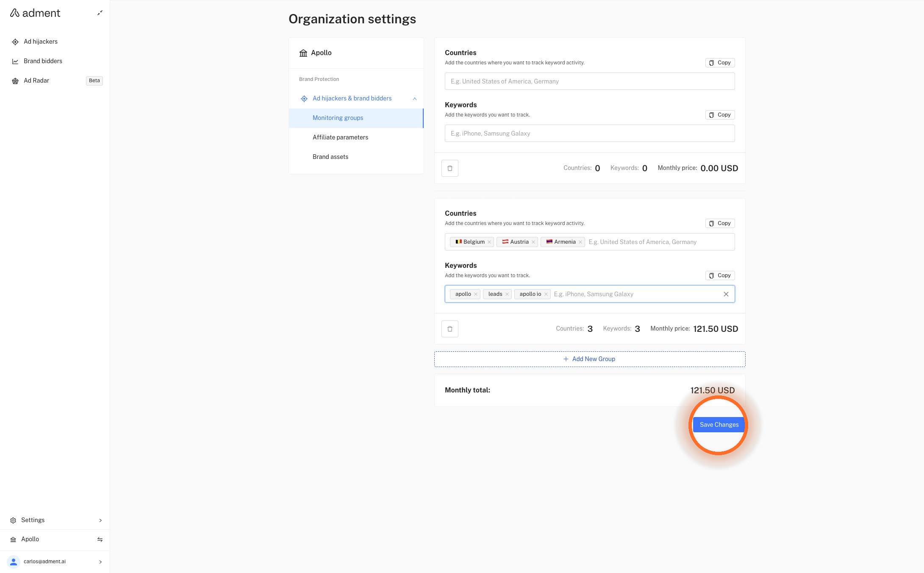The image size is (924, 573).
Task: Click the Apollo organization in sidebar footer
Action: [30, 539]
